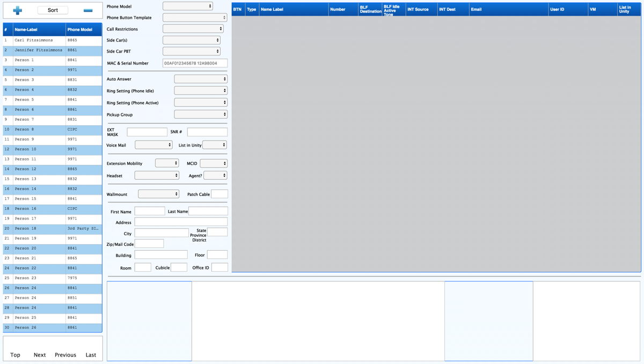Viewport: 644px width, 364px height.
Task: Expand the Pickup Group dropdown
Action: [200, 114]
